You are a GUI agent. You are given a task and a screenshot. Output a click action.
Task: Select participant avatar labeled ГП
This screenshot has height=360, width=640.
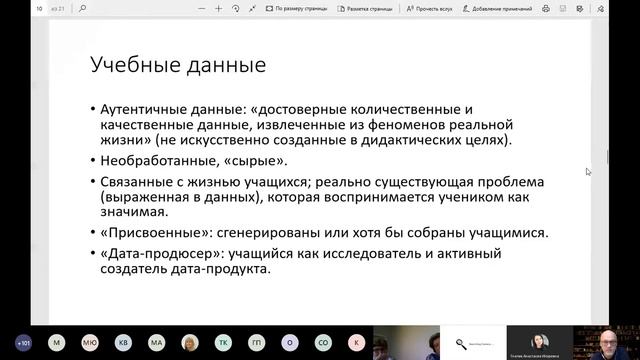pos(256,343)
